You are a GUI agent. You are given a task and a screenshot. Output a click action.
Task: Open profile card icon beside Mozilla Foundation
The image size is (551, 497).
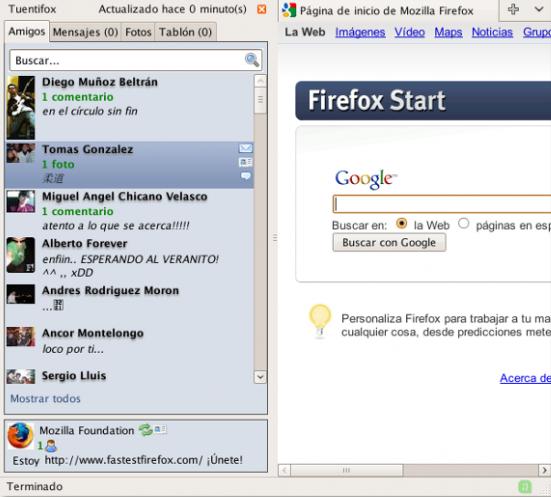point(161,429)
